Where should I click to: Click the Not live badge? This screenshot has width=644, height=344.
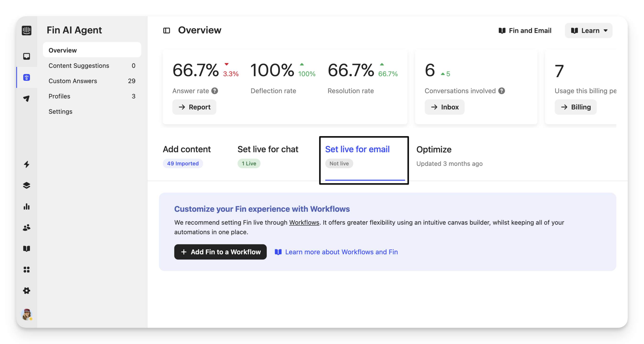(x=339, y=163)
